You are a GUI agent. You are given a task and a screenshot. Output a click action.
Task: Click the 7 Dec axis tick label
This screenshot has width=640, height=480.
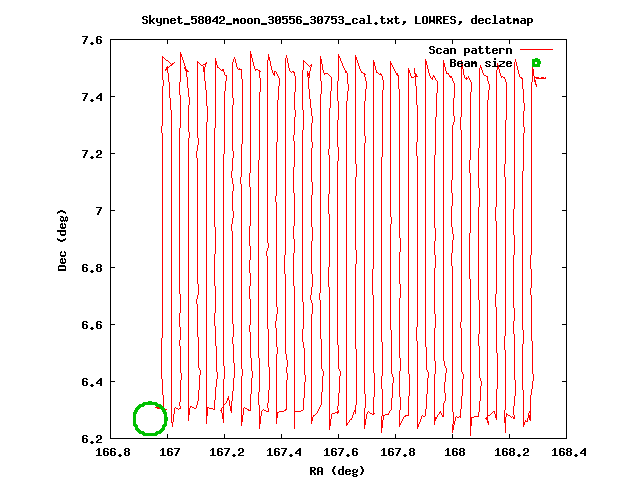click(x=99, y=211)
